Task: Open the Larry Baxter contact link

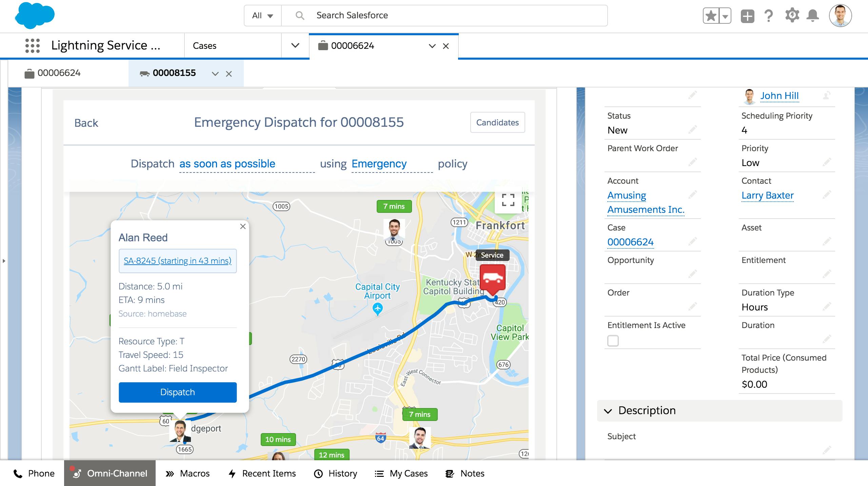Action: (768, 196)
